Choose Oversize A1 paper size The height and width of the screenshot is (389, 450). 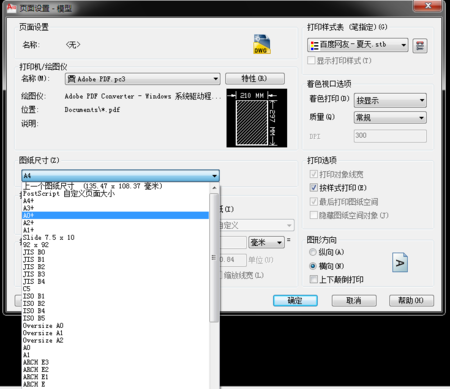point(115,333)
